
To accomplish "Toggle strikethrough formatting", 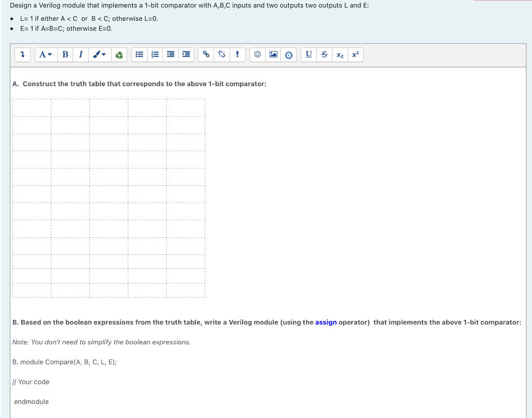I will pos(324,55).
